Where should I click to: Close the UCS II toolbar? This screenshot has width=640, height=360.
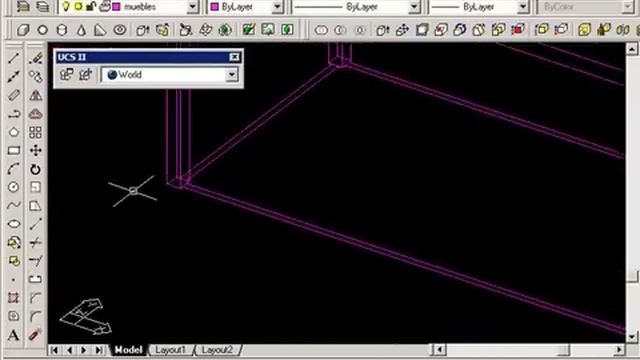pyautogui.click(x=234, y=57)
